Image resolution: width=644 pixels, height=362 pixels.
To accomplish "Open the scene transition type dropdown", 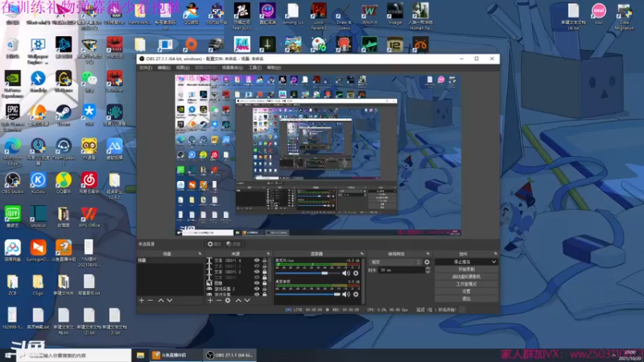I will (395, 262).
